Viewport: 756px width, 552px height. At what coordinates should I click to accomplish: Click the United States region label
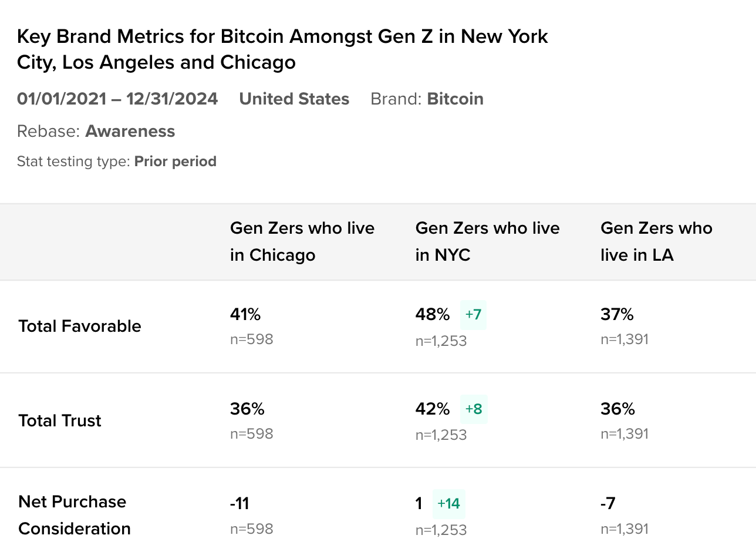pos(294,99)
